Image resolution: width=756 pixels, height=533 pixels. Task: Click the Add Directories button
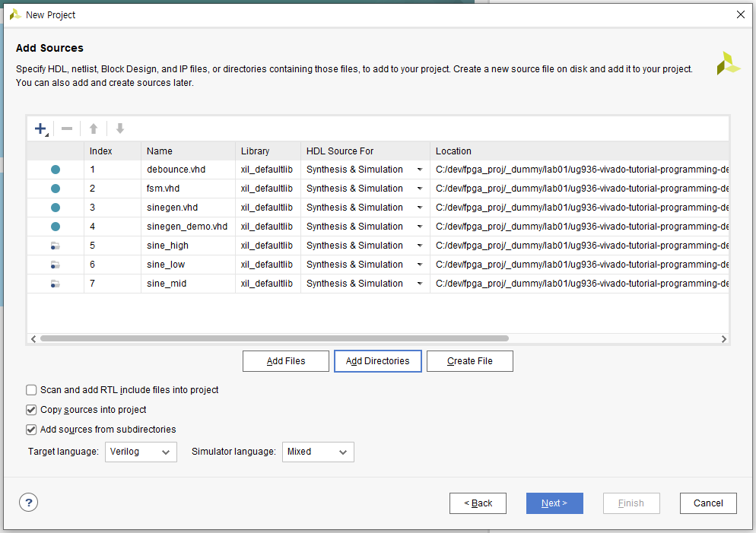(377, 361)
